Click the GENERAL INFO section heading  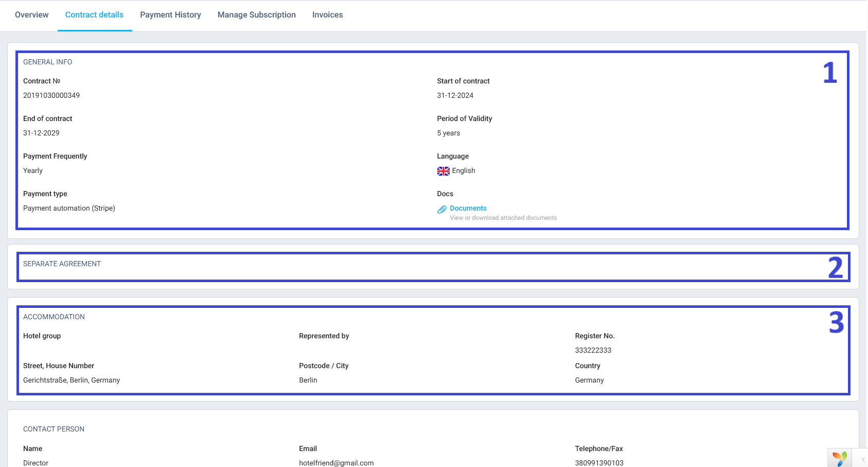47,62
